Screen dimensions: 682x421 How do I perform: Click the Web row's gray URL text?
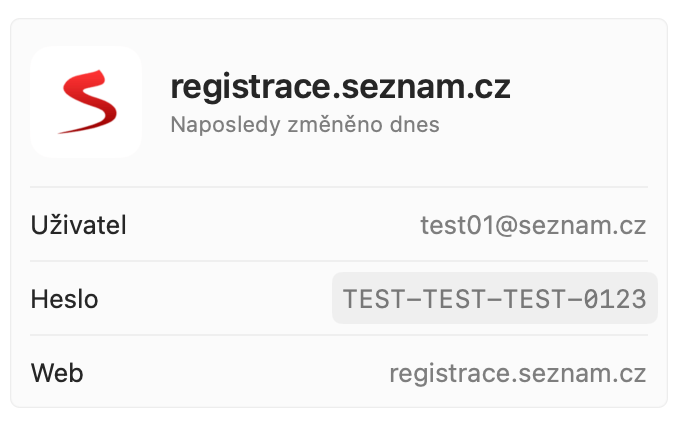(x=517, y=374)
